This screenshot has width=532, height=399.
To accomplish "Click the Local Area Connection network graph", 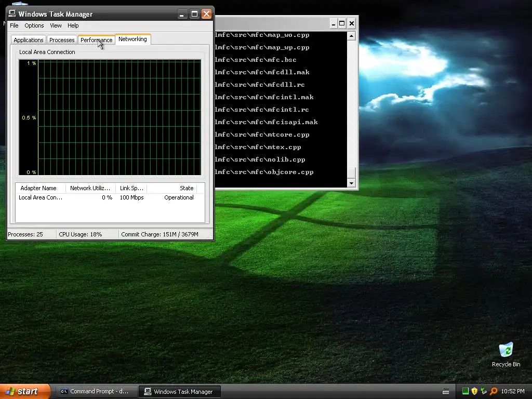I will click(110, 117).
